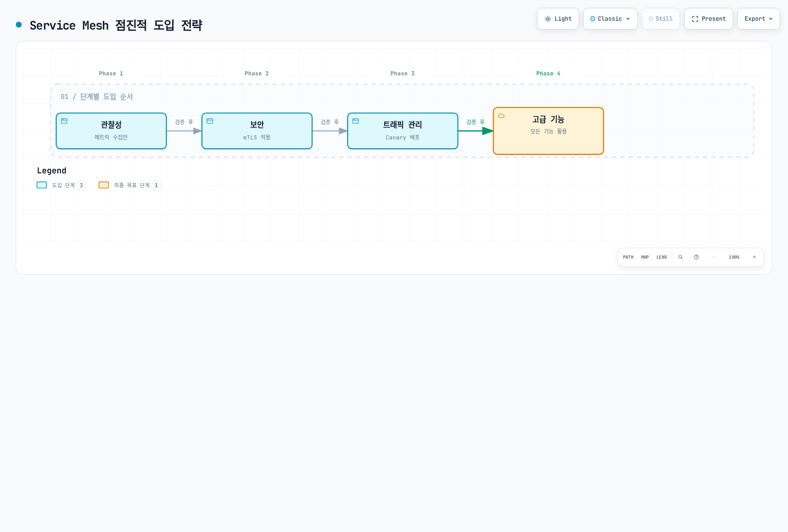Enter Present fullscreen mode

coord(709,19)
